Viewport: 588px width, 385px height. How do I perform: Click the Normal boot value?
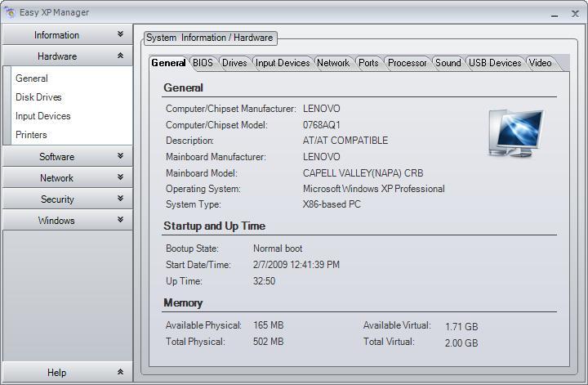[278, 248]
